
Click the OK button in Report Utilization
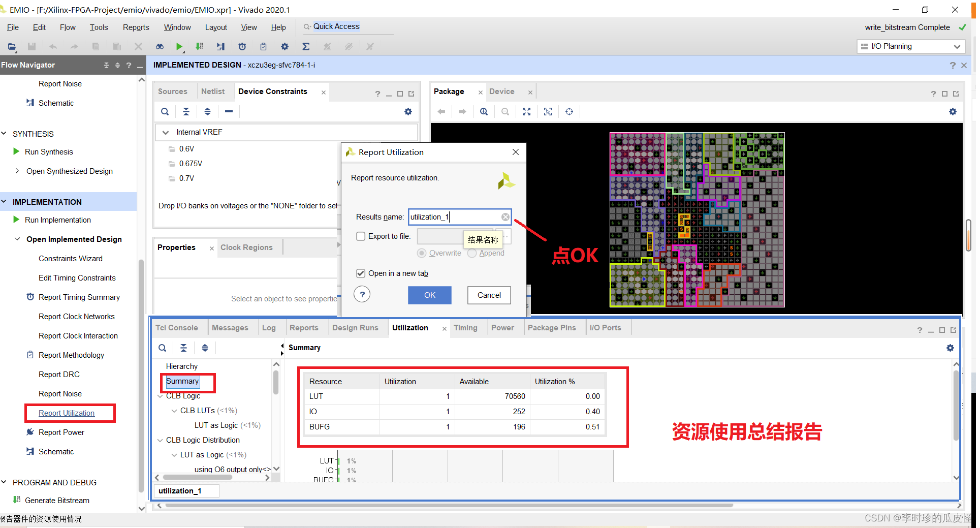coord(429,295)
